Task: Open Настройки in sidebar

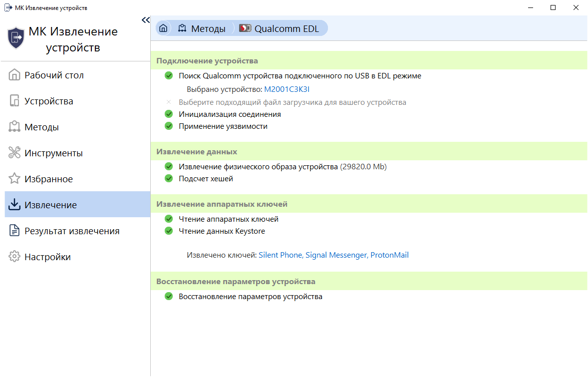Action: click(x=78, y=257)
